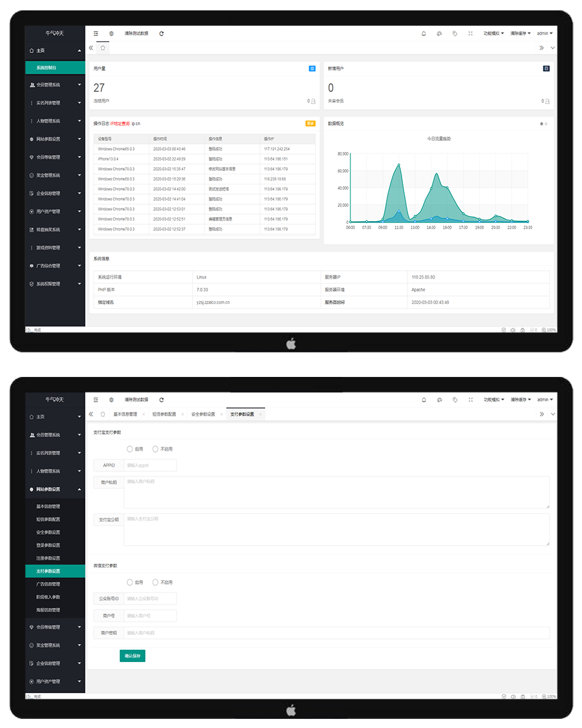
Task: Open 广告信息管理 in payment settings sidebar
Action: coord(55,584)
